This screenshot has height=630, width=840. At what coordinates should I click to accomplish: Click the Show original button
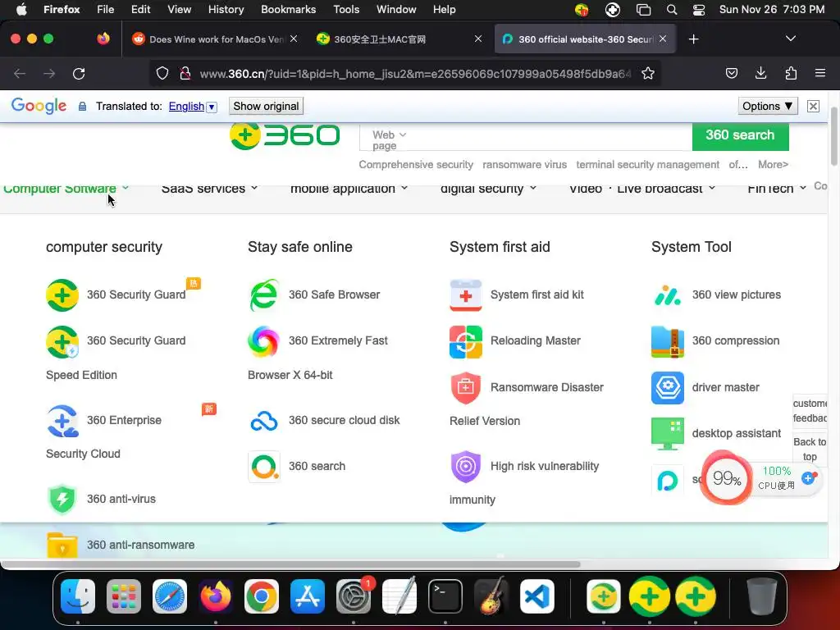(x=266, y=106)
